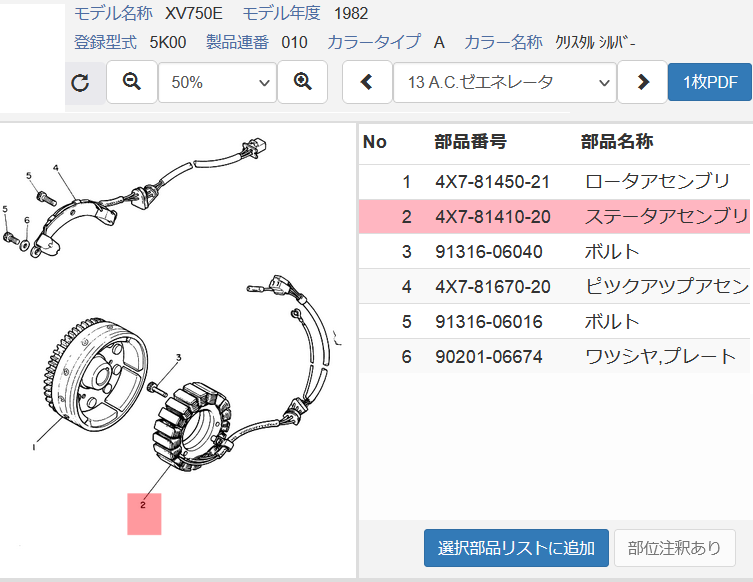Screen dimensions: 753x582
Task: Zoom out the parts diagram
Action: click(132, 82)
